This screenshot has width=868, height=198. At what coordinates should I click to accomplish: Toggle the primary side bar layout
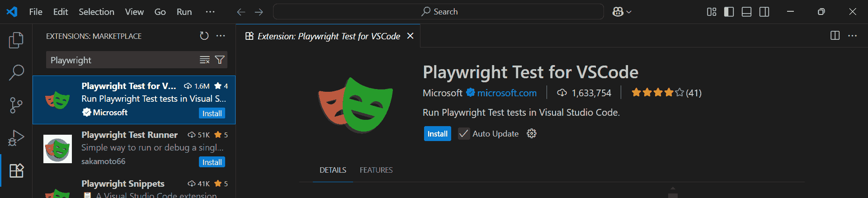click(729, 12)
